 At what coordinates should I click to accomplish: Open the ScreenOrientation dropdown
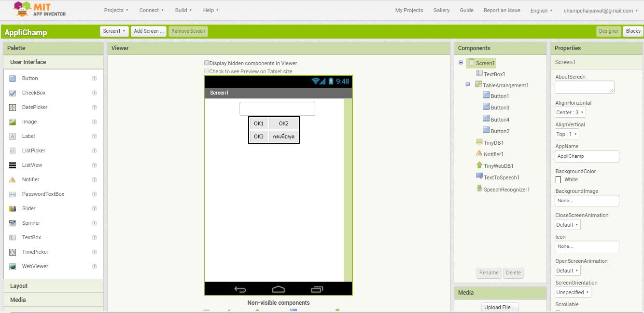pos(573,292)
